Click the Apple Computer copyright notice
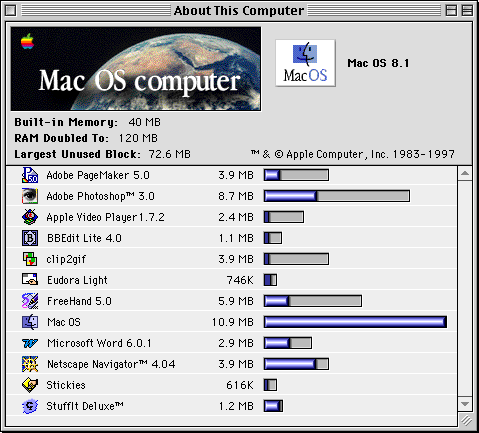The width and height of the screenshot is (479, 433). tap(353, 154)
